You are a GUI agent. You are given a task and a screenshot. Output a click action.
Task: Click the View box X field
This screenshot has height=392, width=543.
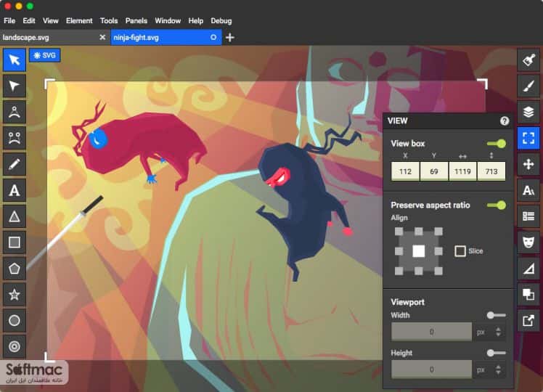pos(405,171)
